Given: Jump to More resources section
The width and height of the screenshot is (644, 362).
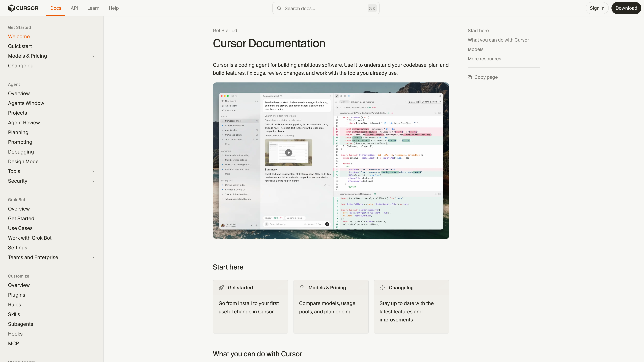Looking at the screenshot, I should [x=484, y=59].
